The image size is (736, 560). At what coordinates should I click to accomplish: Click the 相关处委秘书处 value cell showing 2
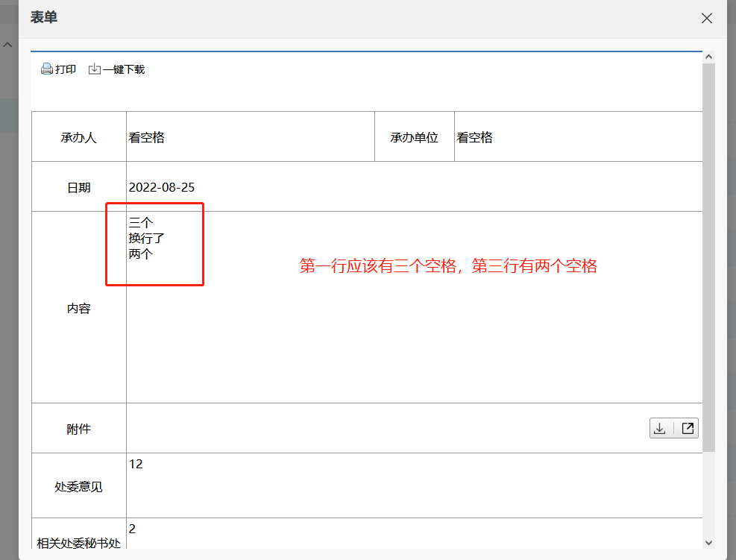point(133,529)
